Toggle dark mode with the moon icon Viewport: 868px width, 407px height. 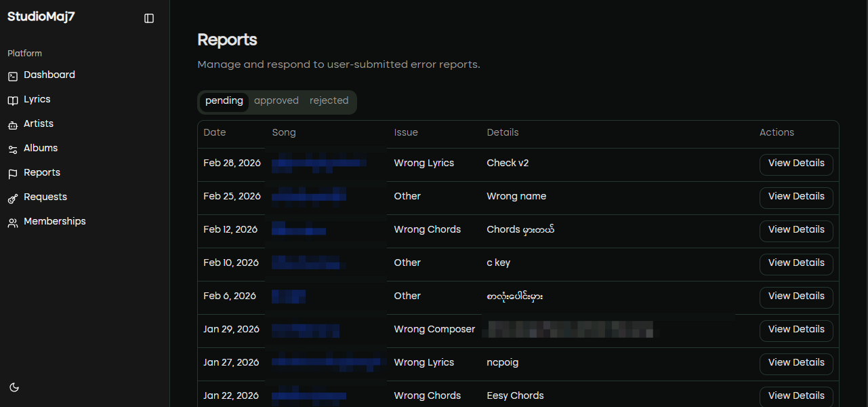14,387
